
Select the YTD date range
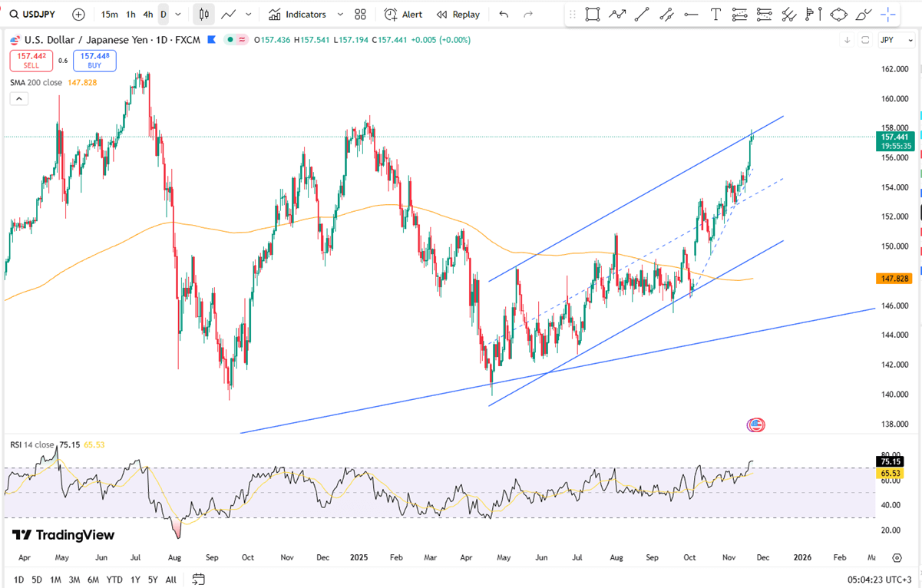pos(114,580)
